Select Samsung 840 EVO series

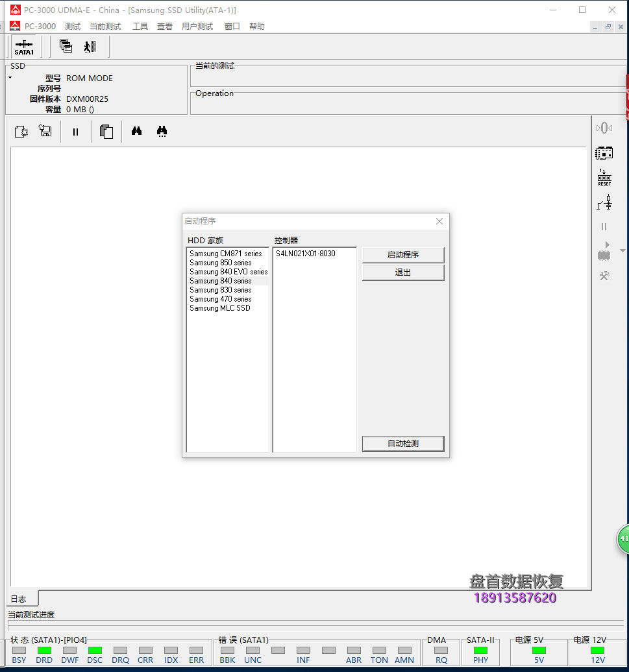228,272
